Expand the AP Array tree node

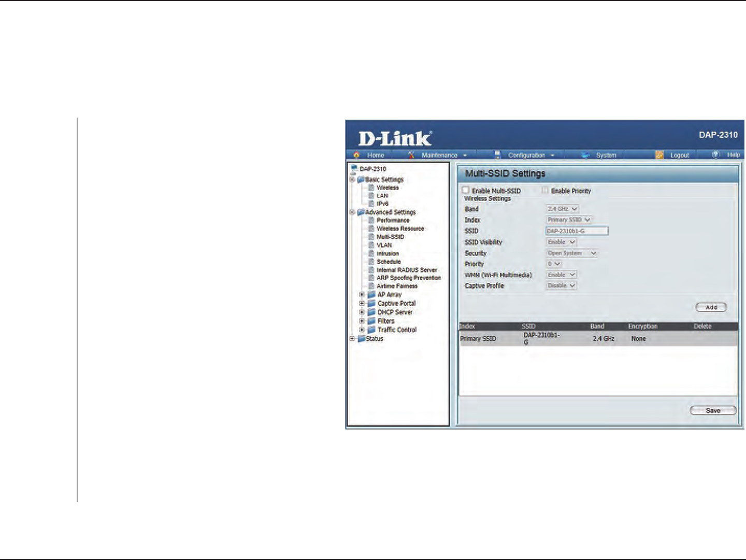[362, 294]
